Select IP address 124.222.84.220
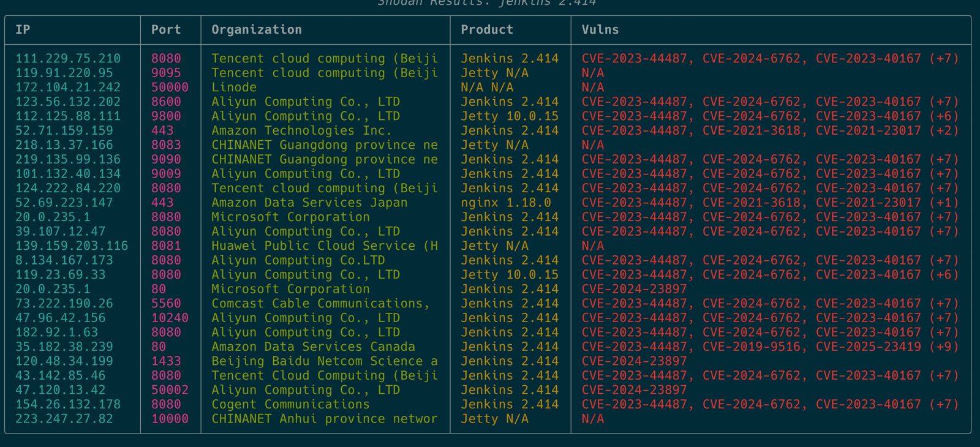980x447 pixels. click(68, 188)
